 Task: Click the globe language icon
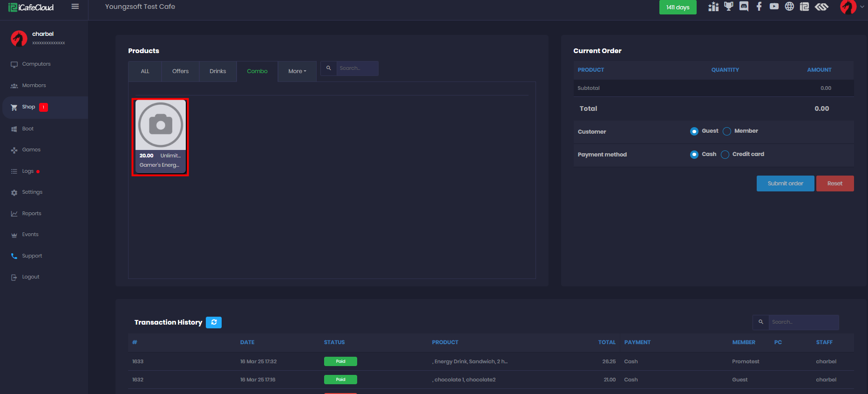pyautogui.click(x=789, y=7)
